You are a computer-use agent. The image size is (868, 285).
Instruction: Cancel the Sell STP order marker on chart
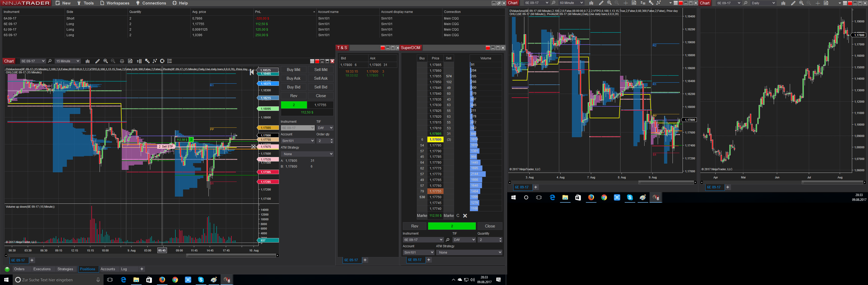253,147
